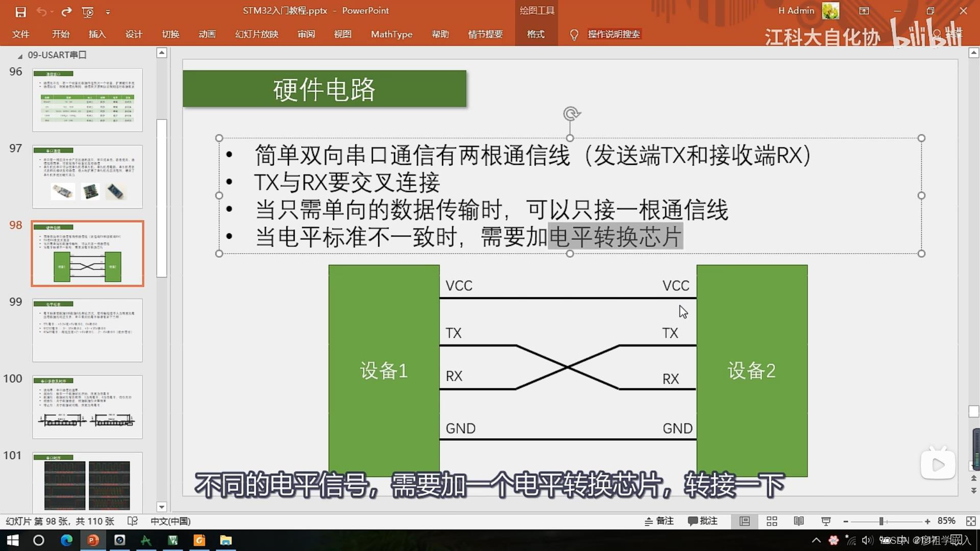Click the Slide Show icon in status bar
Image resolution: width=980 pixels, height=551 pixels.
(826, 521)
